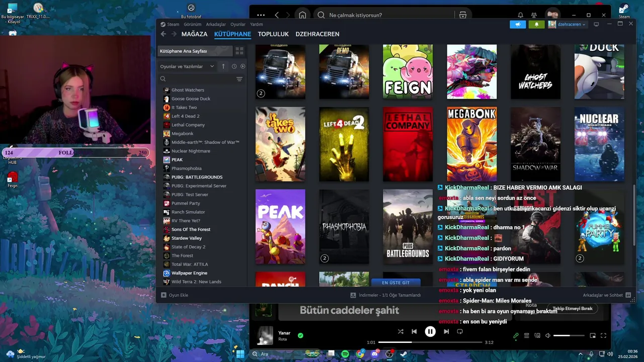Toggle repeat in Spotify player
The height and width of the screenshot is (362, 644).
point(460,331)
